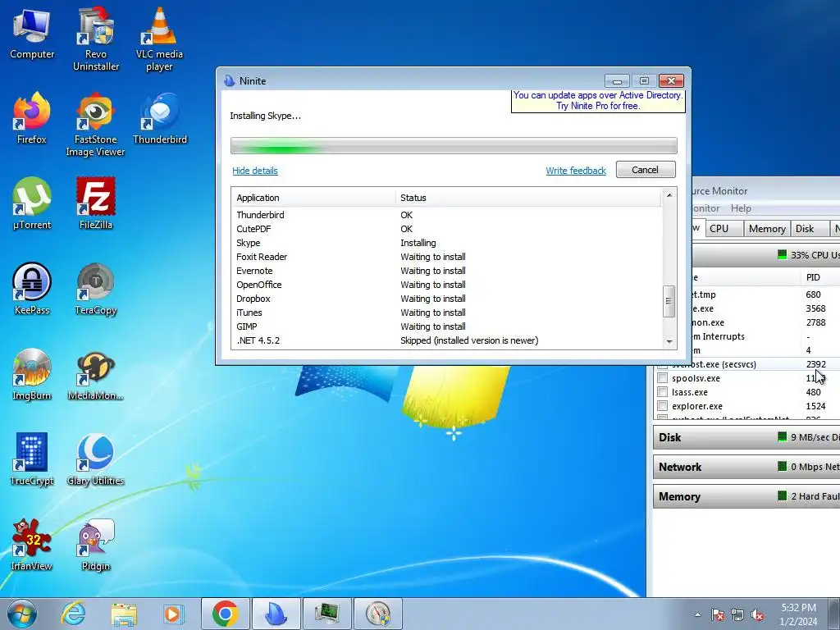Launch Internet Explorer from the taskbar

pos(73,614)
